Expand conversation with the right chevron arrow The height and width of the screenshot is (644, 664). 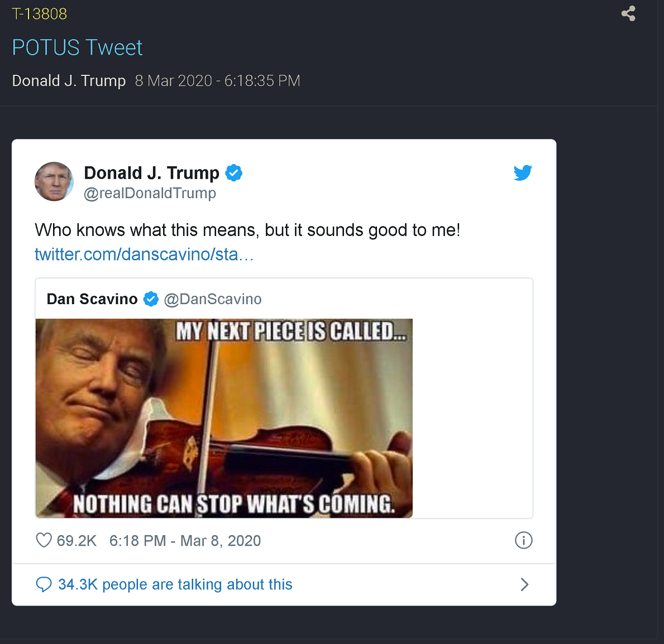[x=524, y=584]
